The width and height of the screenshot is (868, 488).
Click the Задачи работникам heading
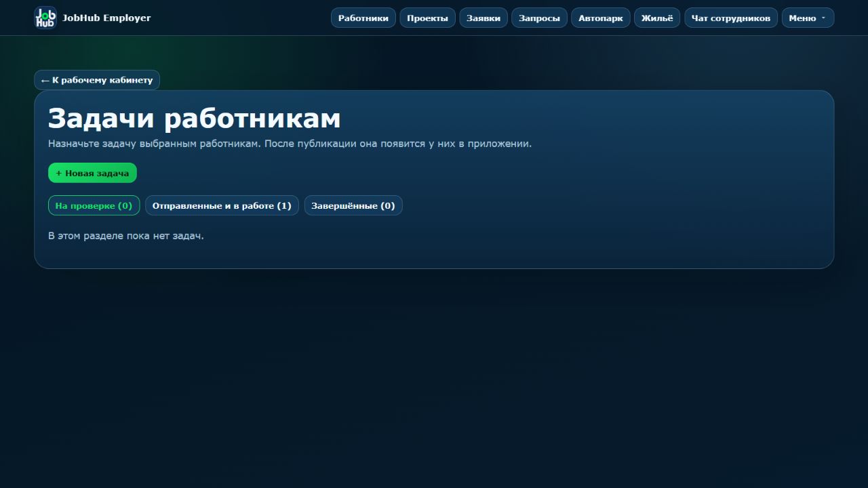tap(194, 118)
